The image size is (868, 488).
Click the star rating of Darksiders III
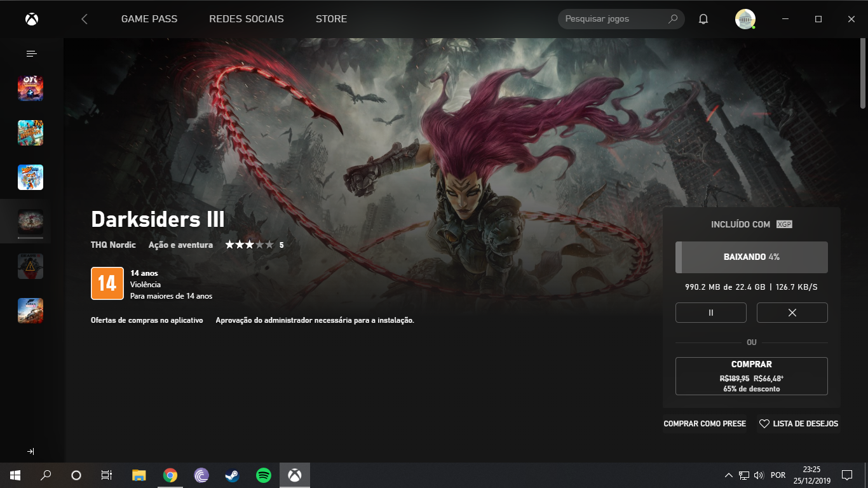tap(249, 245)
